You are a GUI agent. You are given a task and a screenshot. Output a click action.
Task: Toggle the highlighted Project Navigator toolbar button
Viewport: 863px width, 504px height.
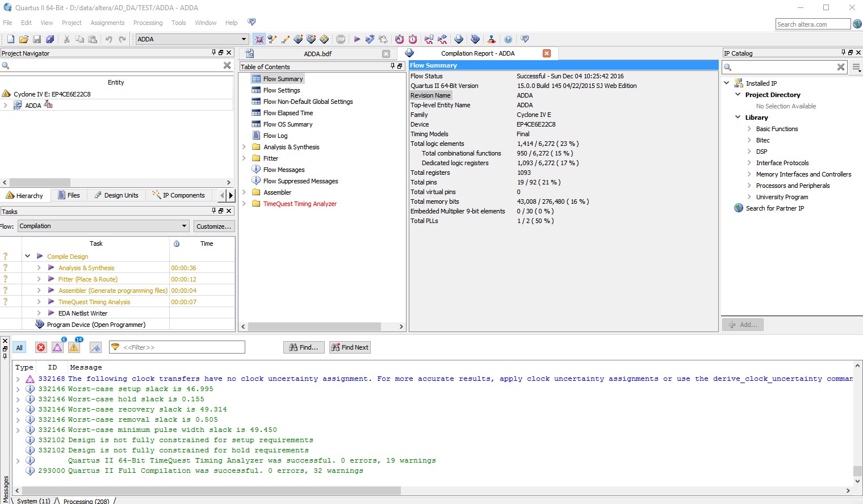coord(259,39)
